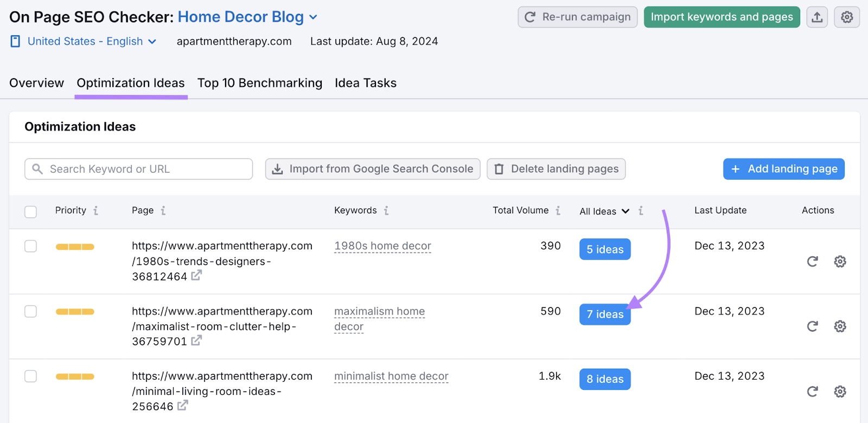868x423 pixels.
Task: Switch to Top 10 Benchmarking tab
Action: click(259, 83)
